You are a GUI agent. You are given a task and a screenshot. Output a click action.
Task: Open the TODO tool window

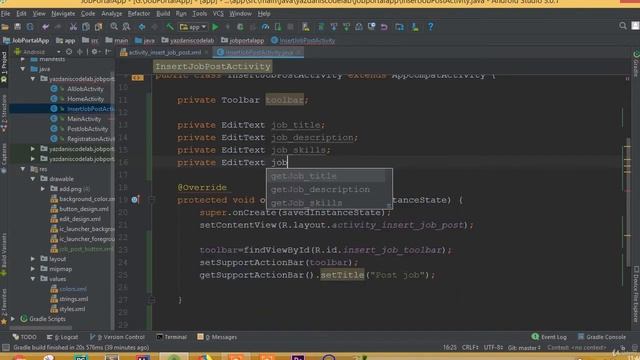24,337
